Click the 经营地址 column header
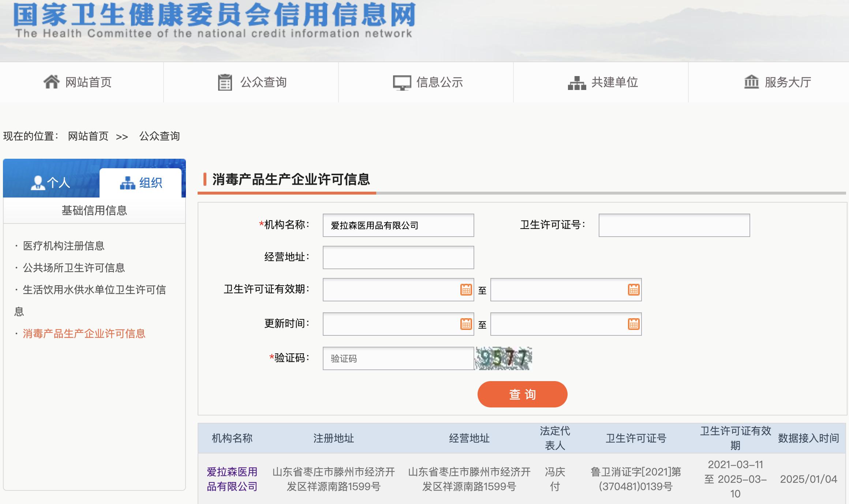 pos(469,438)
